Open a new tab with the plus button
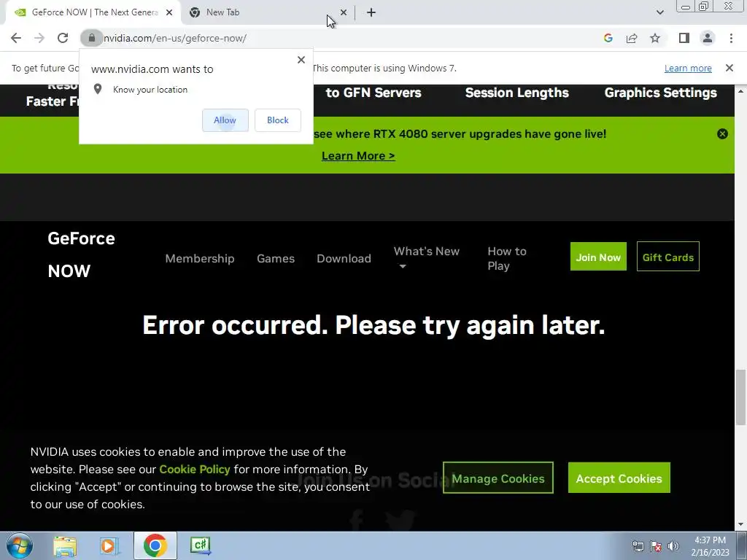Screen dimensions: 747x560 click(x=371, y=12)
